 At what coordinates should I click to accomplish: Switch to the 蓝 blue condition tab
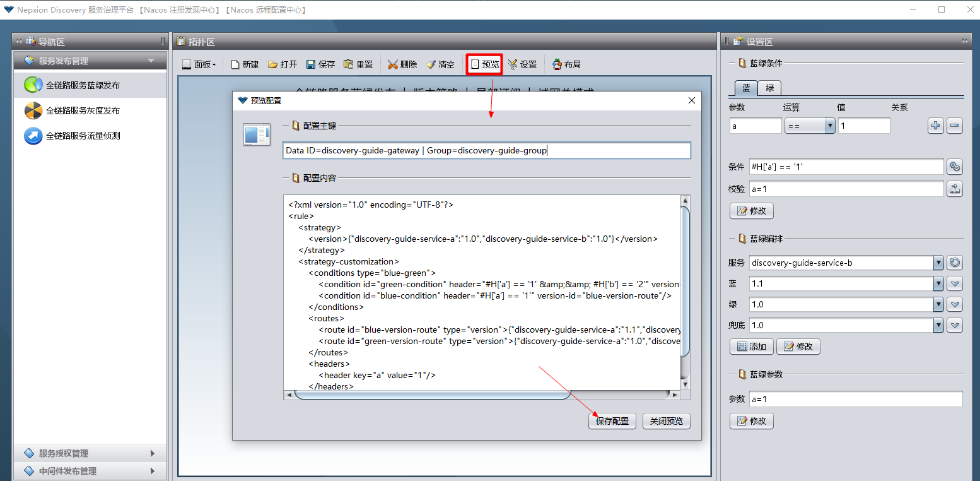pos(746,88)
